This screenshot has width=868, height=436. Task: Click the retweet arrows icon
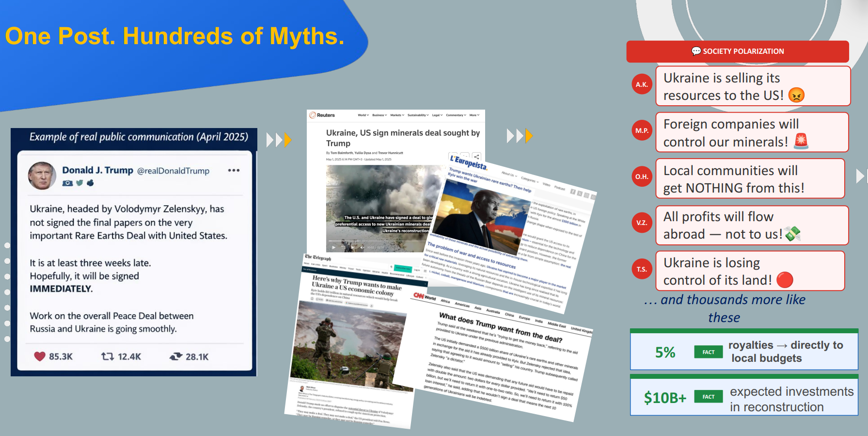pyautogui.click(x=107, y=356)
